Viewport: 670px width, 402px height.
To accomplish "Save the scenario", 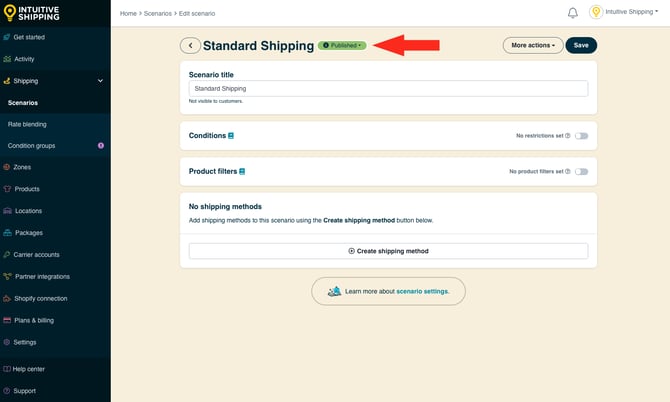I will pos(581,45).
